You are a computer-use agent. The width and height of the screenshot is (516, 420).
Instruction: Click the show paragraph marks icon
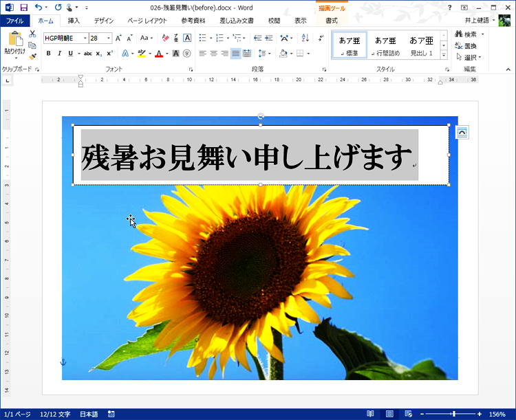coord(321,38)
